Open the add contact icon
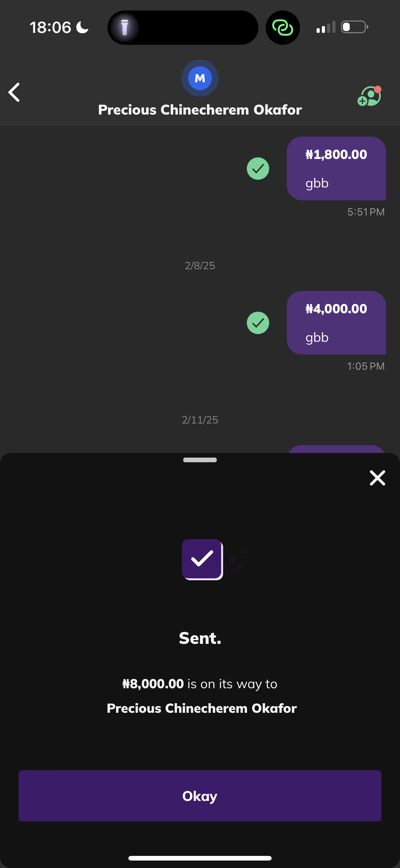Image resolution: width=400 pixels, height=868 pixels. click(369, 96)
